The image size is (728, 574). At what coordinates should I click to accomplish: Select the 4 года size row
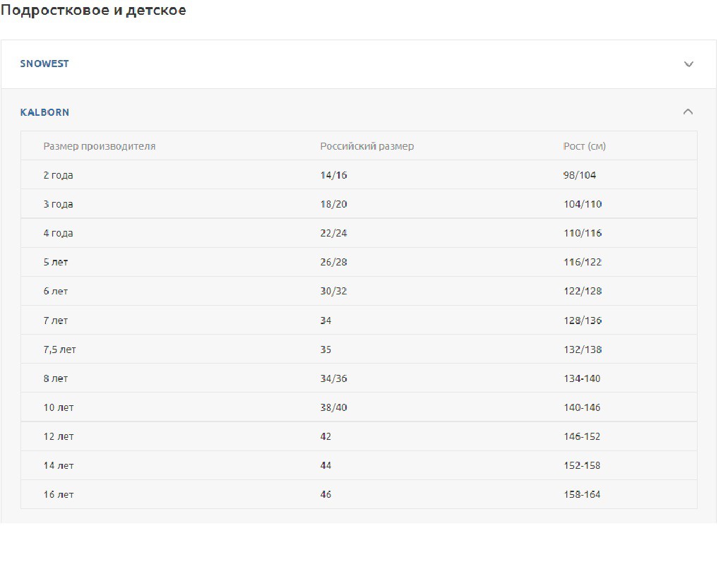tap(58, 233)
